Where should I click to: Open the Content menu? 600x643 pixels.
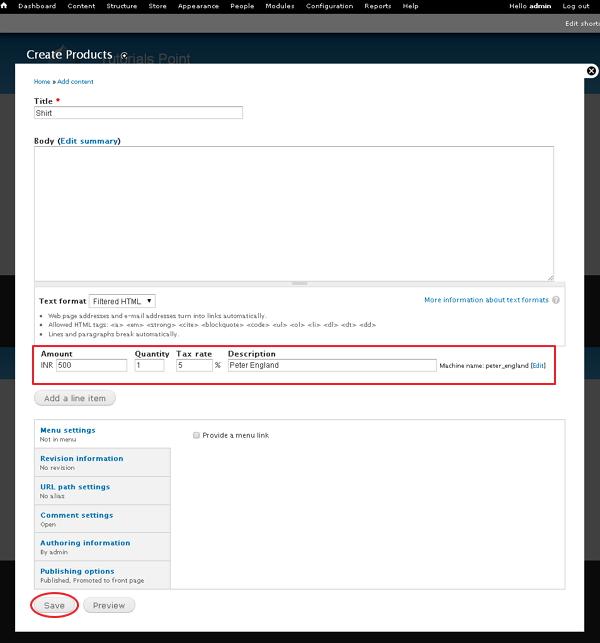[x=81, y=6]
